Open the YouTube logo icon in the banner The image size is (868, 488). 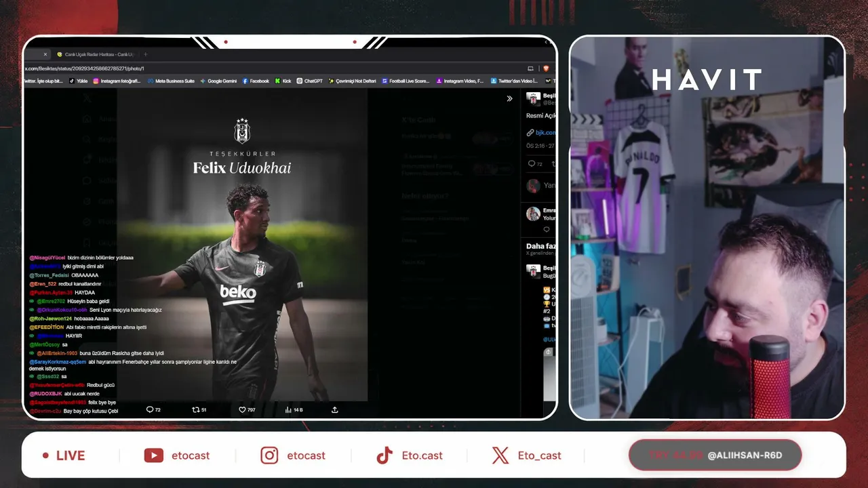154,455
